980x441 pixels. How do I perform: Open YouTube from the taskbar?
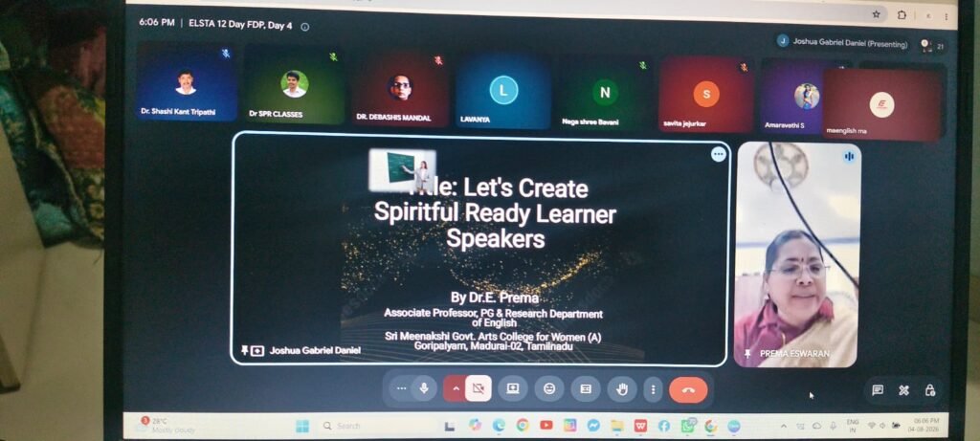point(546,426)
